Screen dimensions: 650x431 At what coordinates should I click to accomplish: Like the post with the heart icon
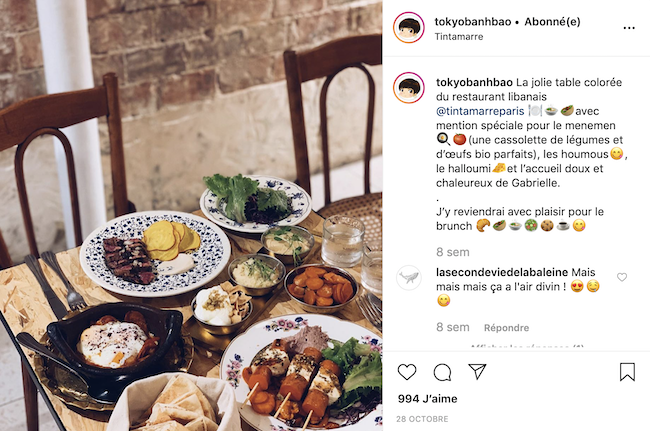(x=407, y=372)
